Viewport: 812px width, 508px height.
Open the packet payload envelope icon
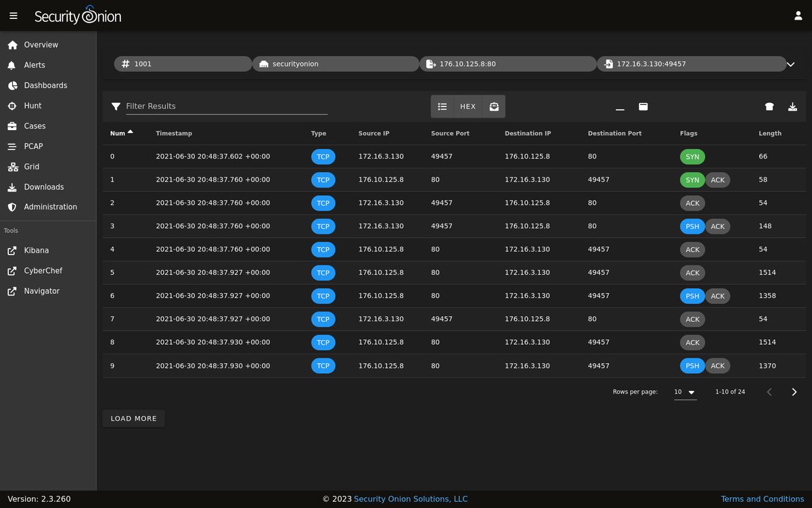tap(494, 106)
